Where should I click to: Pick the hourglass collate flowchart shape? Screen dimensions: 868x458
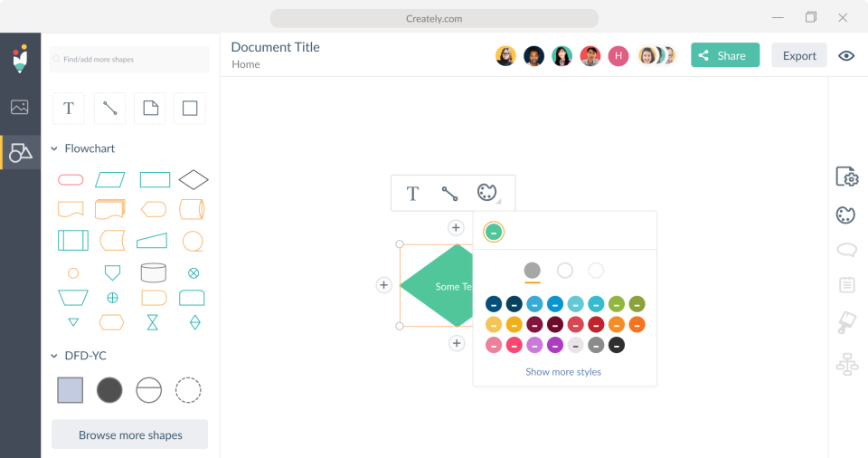pos(153,322)
